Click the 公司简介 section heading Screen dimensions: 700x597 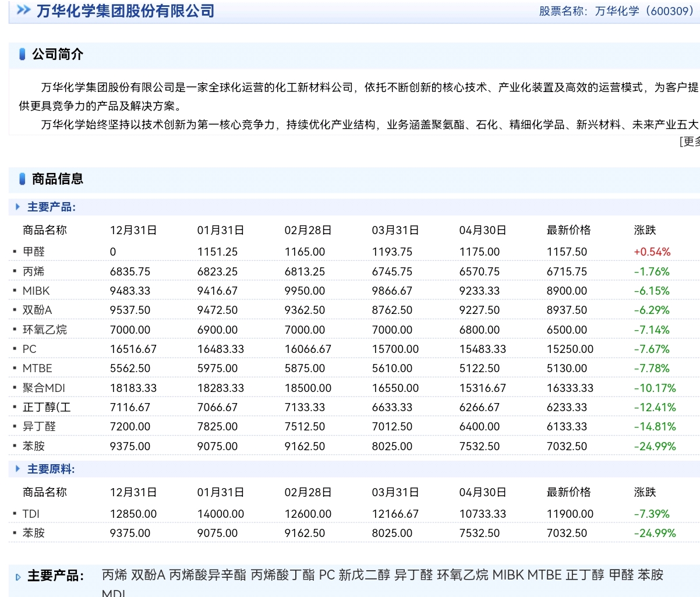[x=58, y=54]
